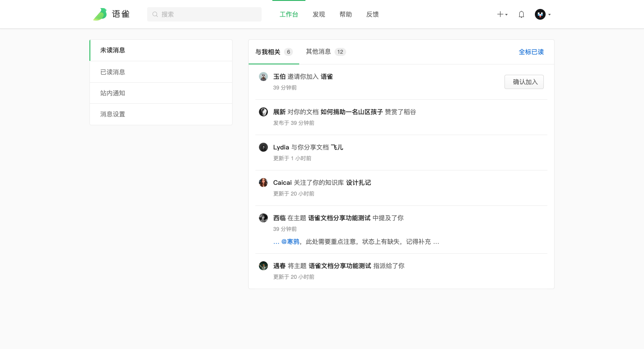The width and height of the screenshot is (644, 349).
Task: Expand the user account avatar dropdown
Action: [x=540, y=14]
